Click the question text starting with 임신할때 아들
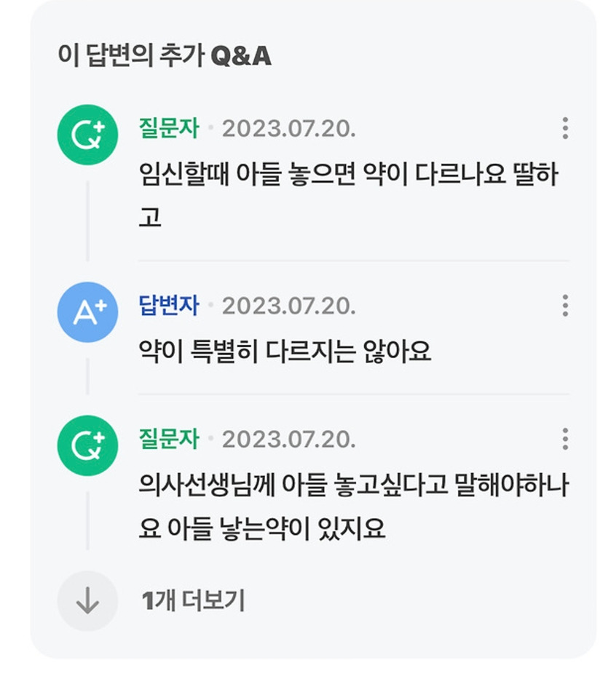The height and width of the screenshot is (679, 616). click(x=348, y=195)
